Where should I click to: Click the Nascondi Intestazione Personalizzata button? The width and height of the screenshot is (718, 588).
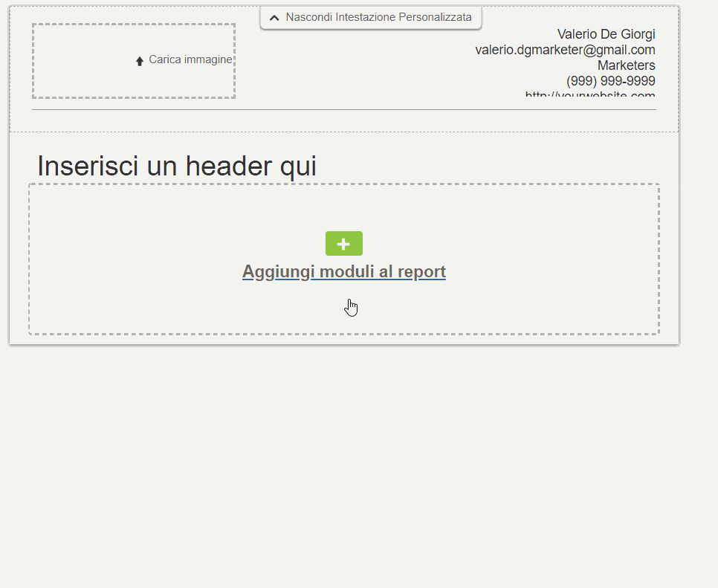pyautogui.click(x=370, y=17)
